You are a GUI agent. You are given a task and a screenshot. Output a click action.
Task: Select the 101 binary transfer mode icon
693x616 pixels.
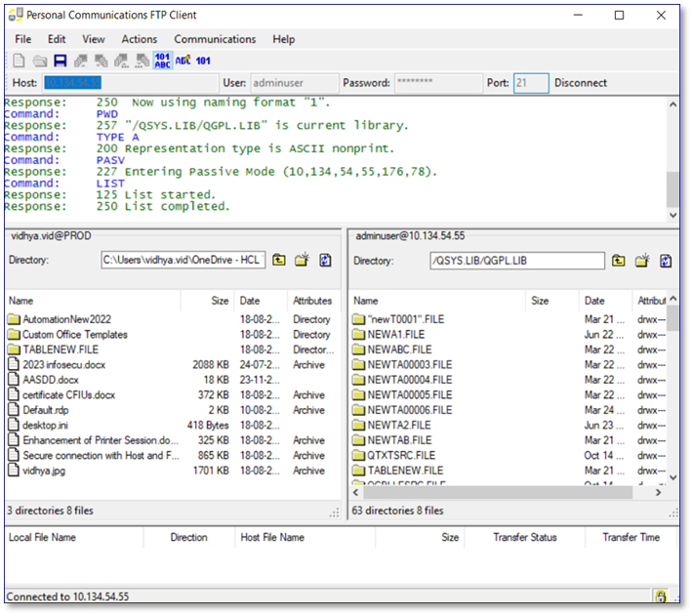tap(203, 61)
